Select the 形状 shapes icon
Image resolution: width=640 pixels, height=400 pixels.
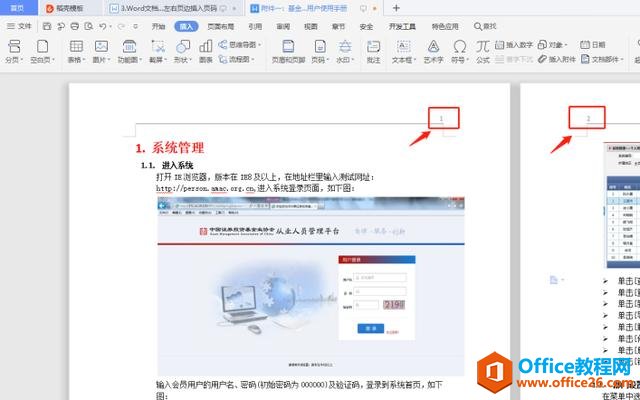[183, 46]
